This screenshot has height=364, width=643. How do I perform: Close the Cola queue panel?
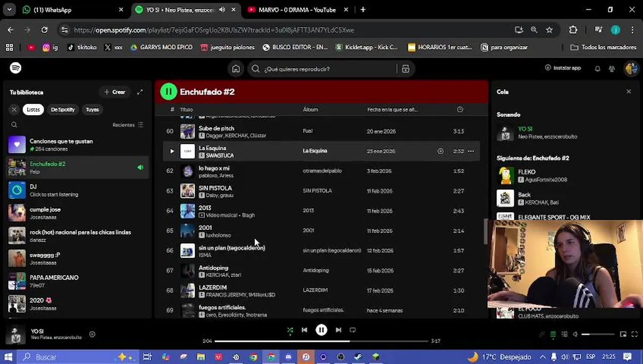pyautogui.click(x=628, y=92)
